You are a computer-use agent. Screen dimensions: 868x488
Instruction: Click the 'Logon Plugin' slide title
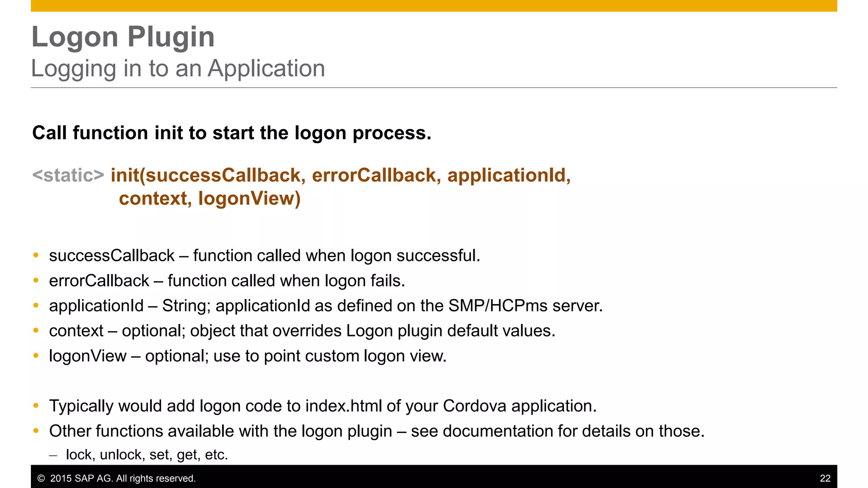tap(123, 37)
